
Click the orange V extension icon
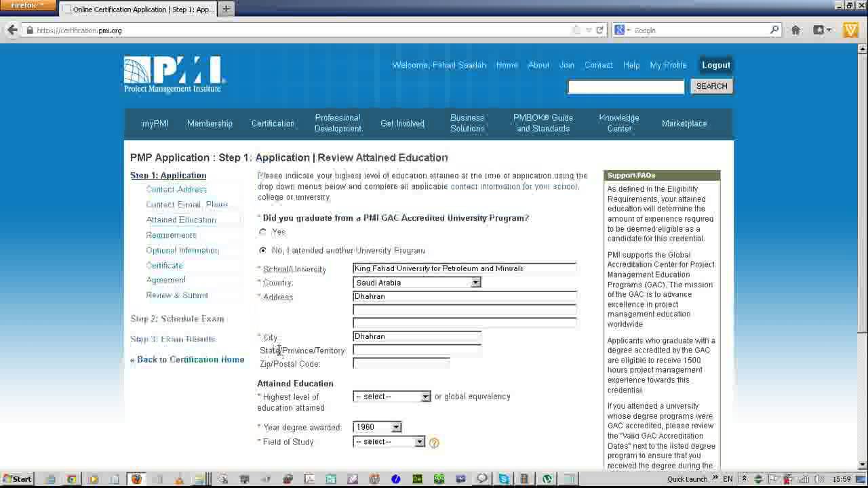click(x=851, y=30)
